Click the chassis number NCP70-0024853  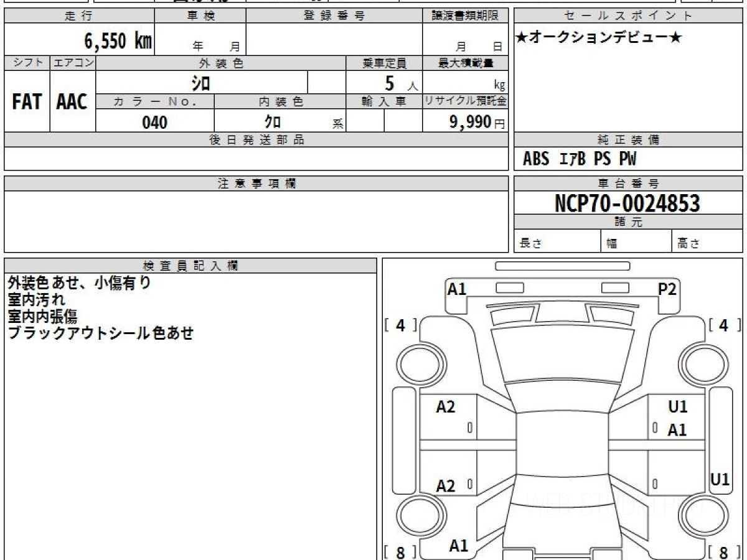(x=627, y=203)
